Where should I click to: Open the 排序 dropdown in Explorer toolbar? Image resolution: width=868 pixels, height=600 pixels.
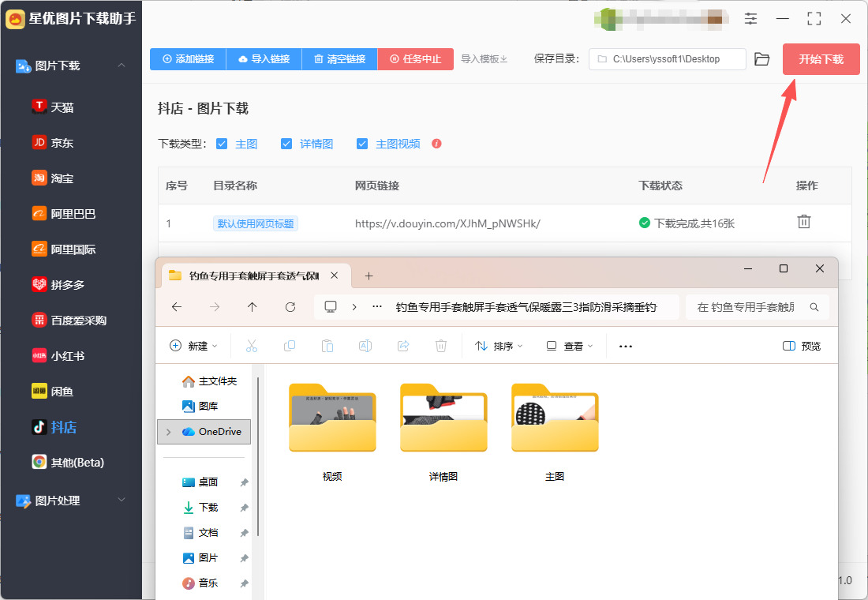(499, 346)
